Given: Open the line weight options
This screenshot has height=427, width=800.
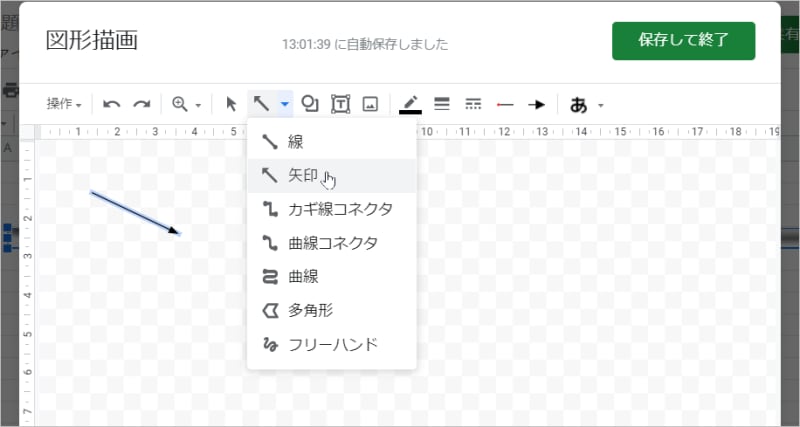Looking at the screenshot, I should [442, 105].
